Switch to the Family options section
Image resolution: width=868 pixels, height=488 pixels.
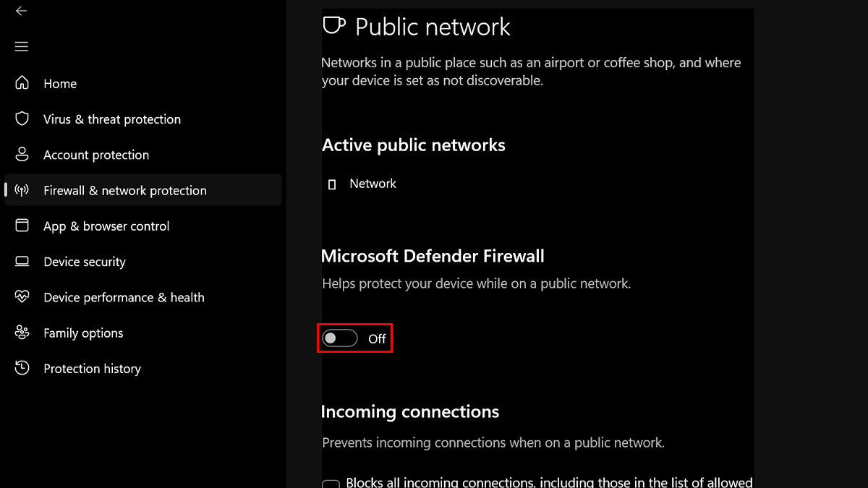[x=82, y=333]
